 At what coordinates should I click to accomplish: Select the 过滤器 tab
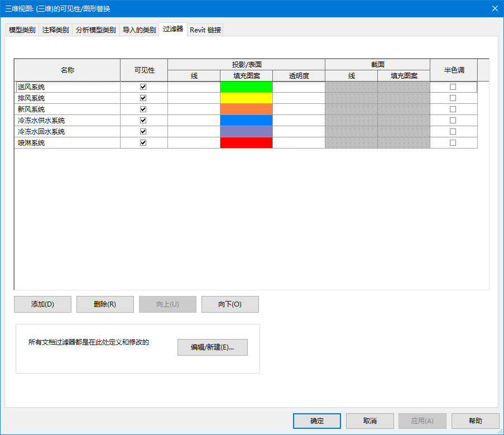(x=173, y=29)
